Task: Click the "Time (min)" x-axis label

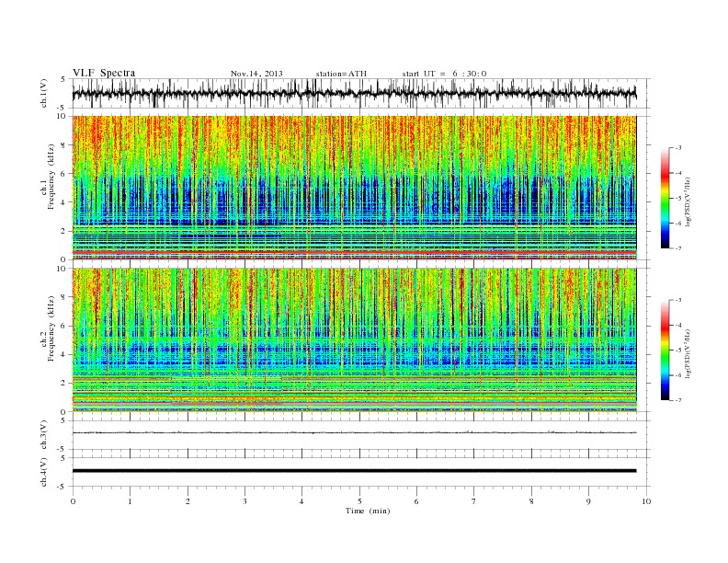Action: tap(368, 511)
